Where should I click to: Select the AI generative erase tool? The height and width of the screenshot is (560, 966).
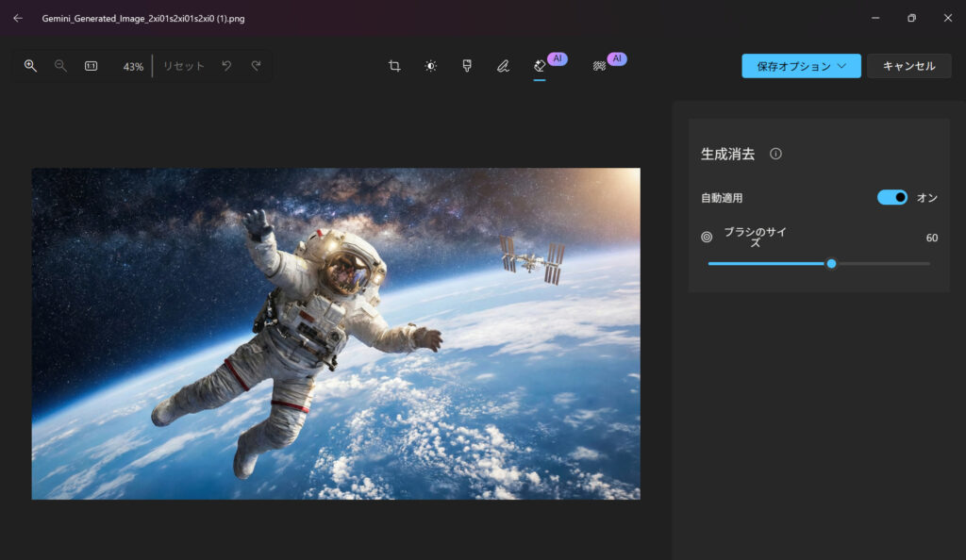pos(540,66)
